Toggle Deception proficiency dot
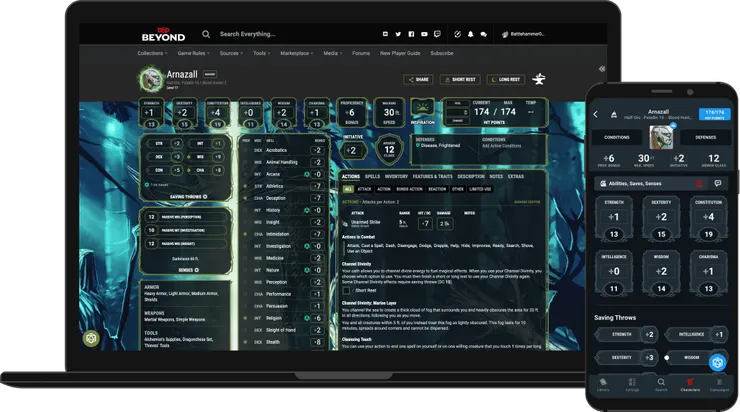740x412 pixels. click(x=245, y=198)
